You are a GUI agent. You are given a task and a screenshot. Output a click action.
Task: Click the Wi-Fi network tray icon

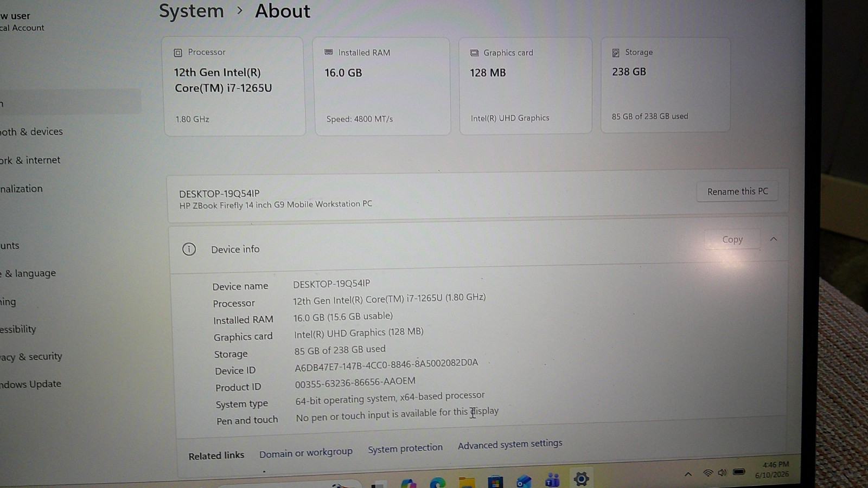click(708, 473)
